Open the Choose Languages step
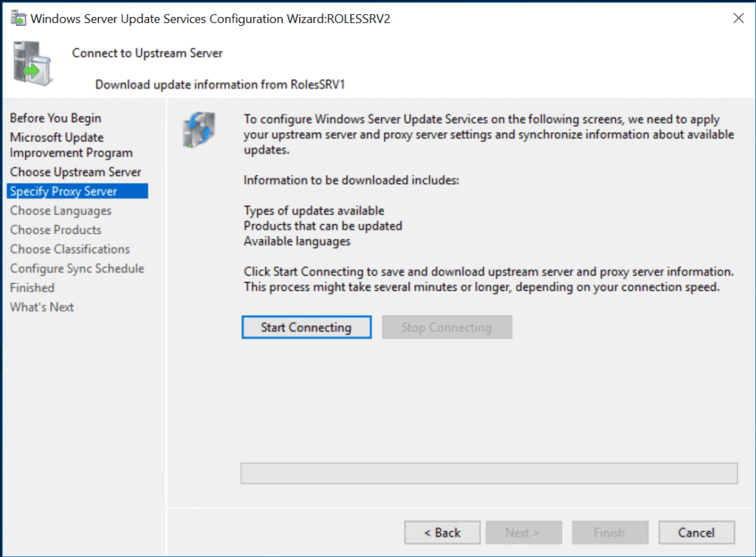756x557 pixels. pyautogui.click(x=61, y=210)
